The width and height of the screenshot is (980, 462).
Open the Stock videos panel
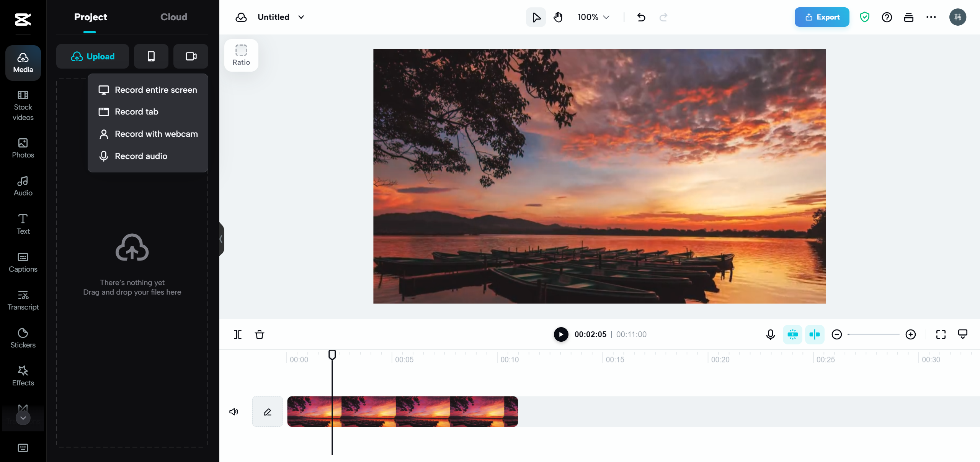click(x=23, y=106)
